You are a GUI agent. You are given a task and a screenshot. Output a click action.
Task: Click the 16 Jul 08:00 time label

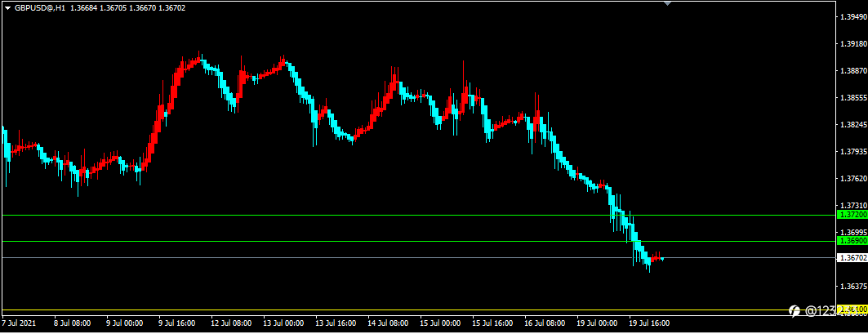544,323
